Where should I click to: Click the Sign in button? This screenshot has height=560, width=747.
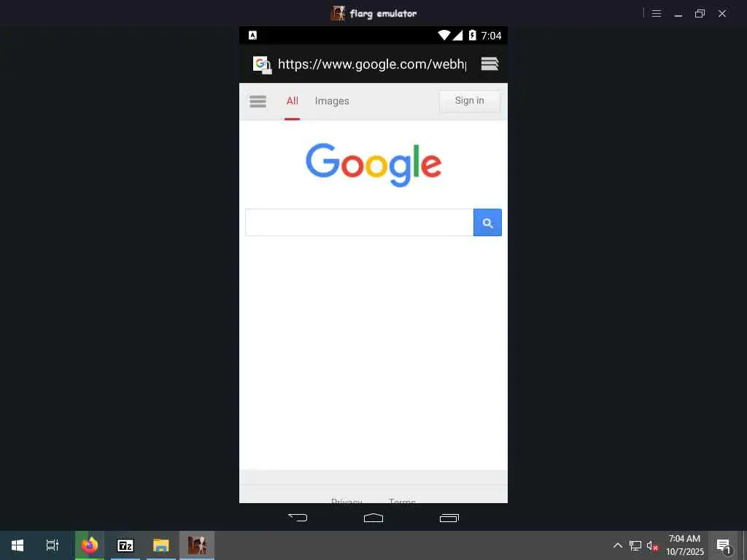pos(470,101)
